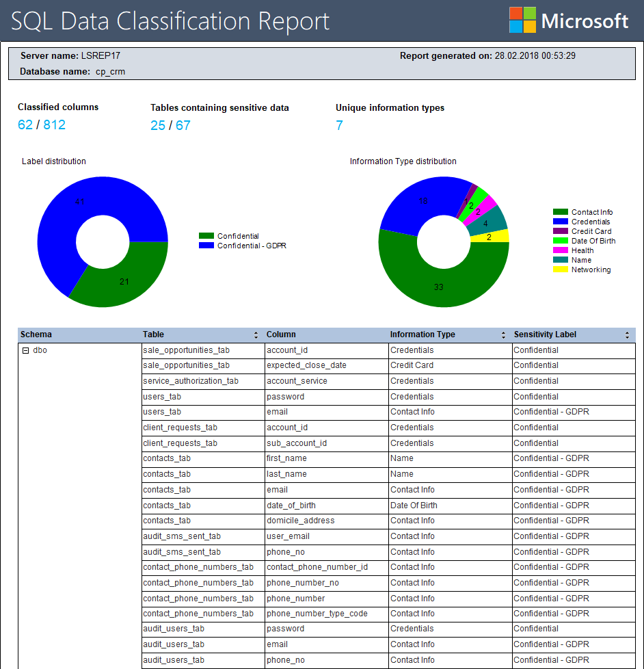Select the Contact Info legend color box
644x669 pixels.
[x=560, y=213]
